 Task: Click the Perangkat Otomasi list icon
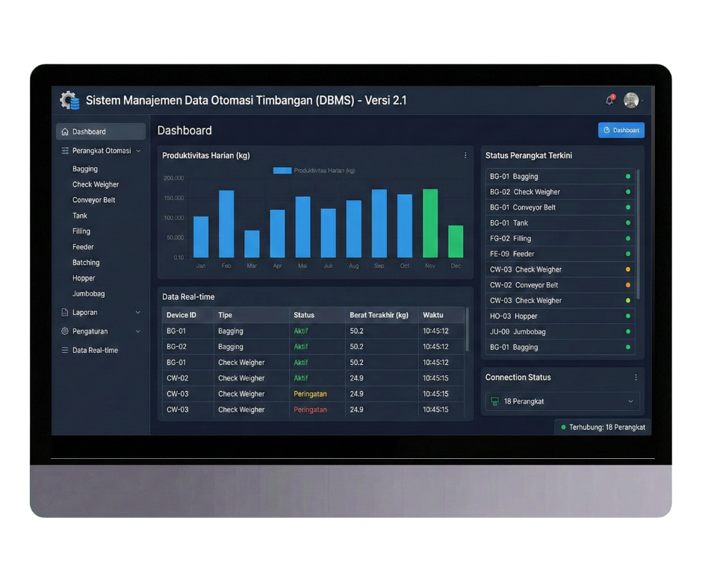click(x=65, y=151)
